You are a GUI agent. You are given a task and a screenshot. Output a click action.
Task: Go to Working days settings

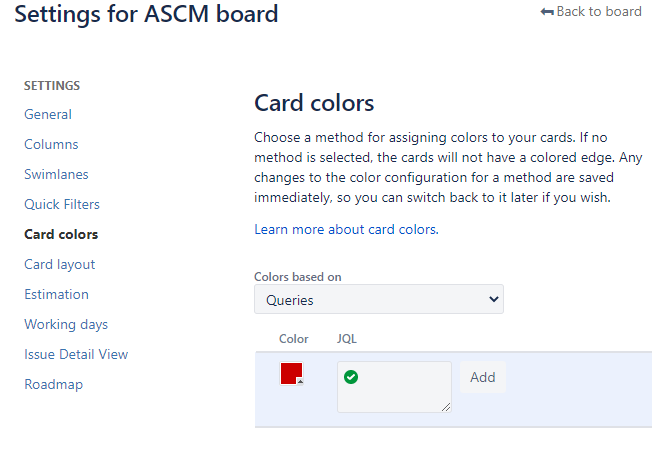(x=66, y=324)
